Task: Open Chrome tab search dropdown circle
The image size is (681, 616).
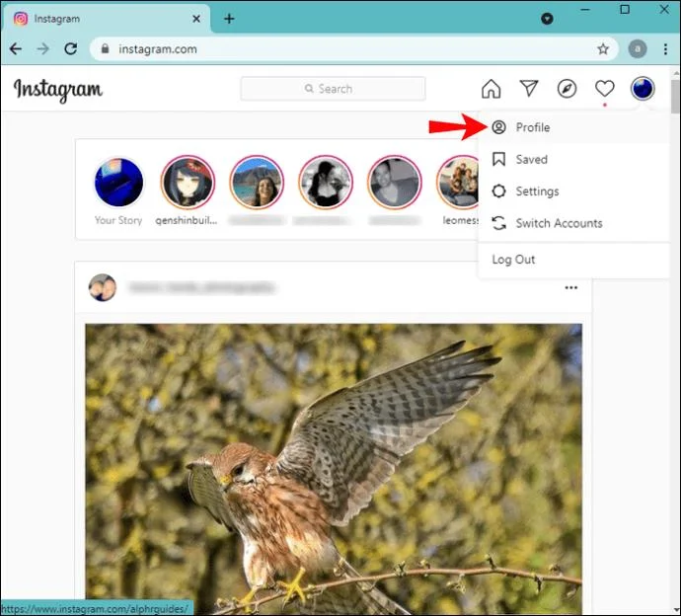Action: coord(547,19)
